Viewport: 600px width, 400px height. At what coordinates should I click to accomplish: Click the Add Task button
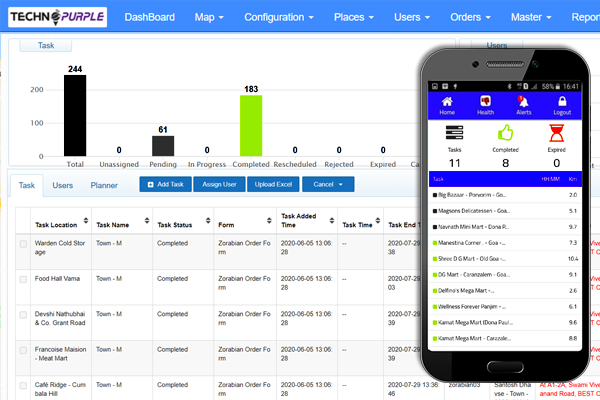click(165, 184)
